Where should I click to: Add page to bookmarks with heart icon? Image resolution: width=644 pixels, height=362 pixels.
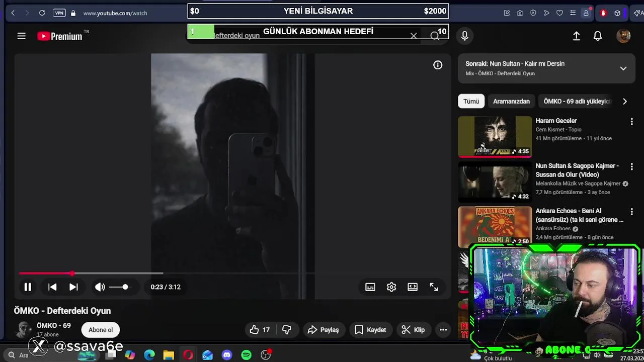tap(559, 13)
